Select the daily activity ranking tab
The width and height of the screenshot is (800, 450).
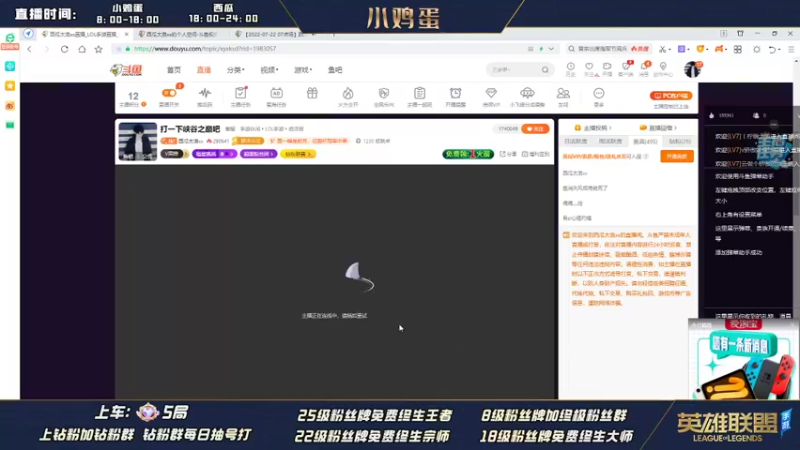576,141
